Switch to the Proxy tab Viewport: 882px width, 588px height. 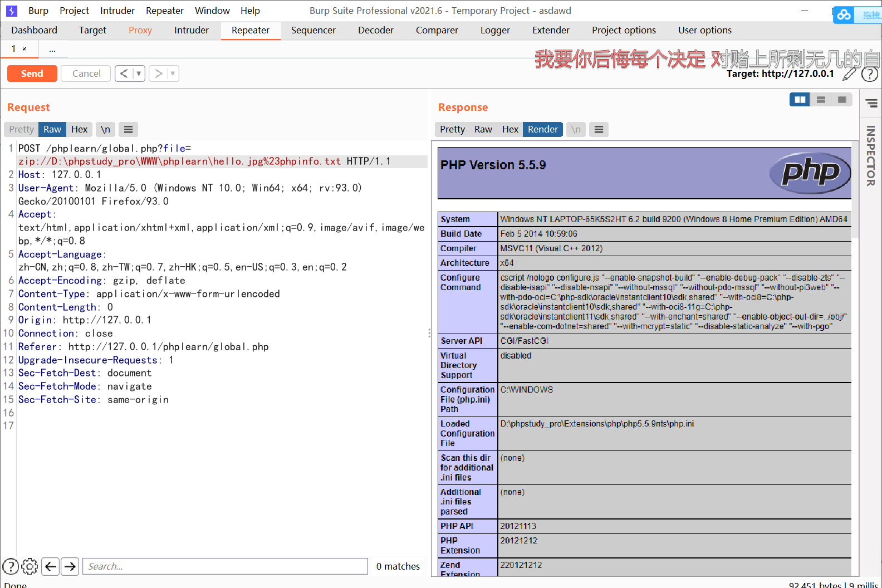coord(140,30)
